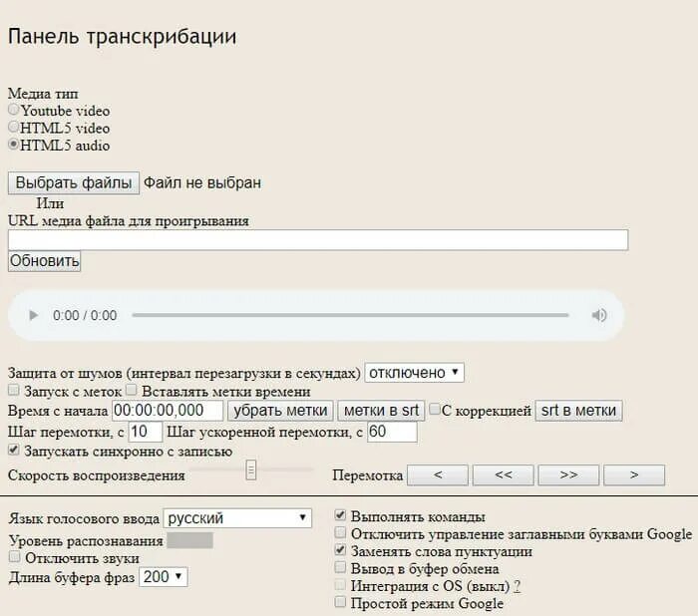This screenshot has height=616, width=698.
Task: Enable Вставлять метки времени checkbox
Action: 131,390
